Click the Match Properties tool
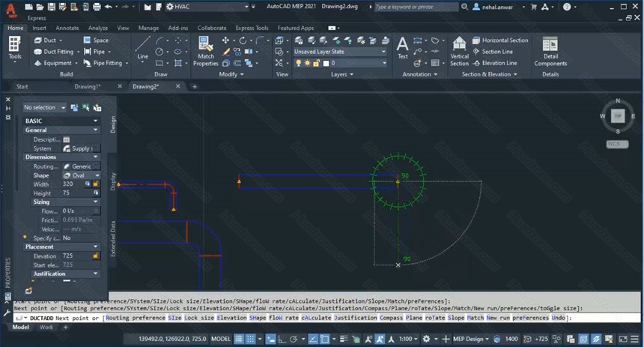 tap(206, 51)
